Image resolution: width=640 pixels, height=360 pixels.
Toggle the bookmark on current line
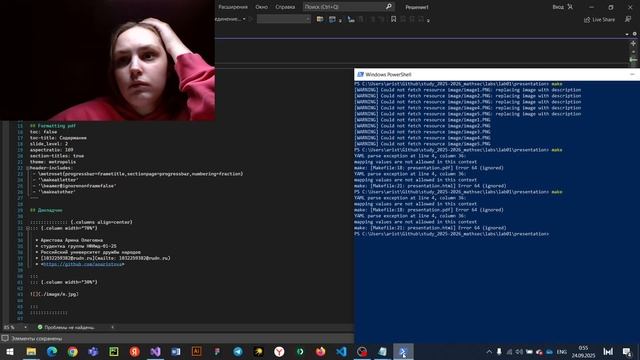(x=393, y=19)
